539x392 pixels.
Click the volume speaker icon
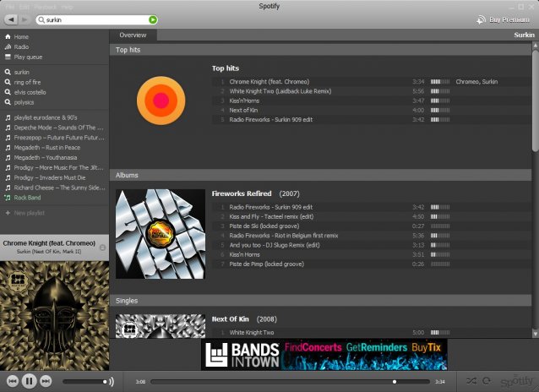[112, 381]
